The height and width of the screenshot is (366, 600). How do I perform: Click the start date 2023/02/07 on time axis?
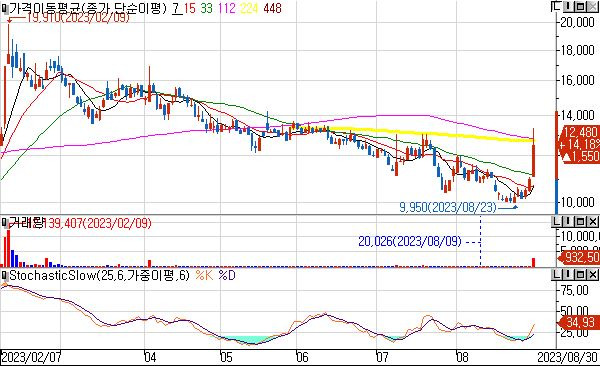[x=31, y=358]
